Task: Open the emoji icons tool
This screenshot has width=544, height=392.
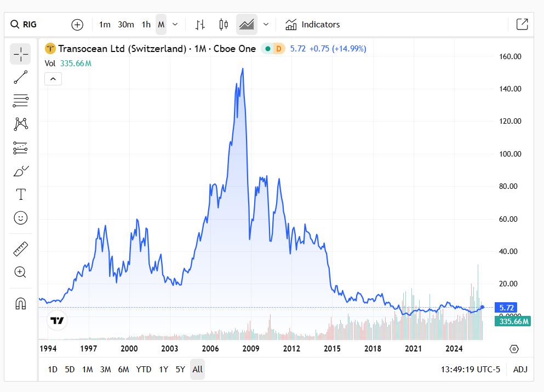Action: (x=20, y=218)
